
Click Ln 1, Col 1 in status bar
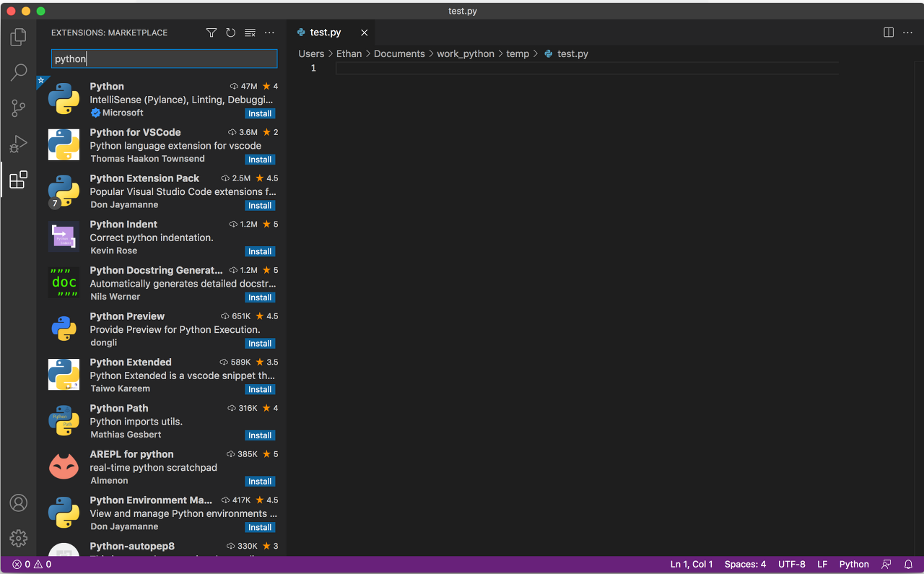(x=692, y=565)
